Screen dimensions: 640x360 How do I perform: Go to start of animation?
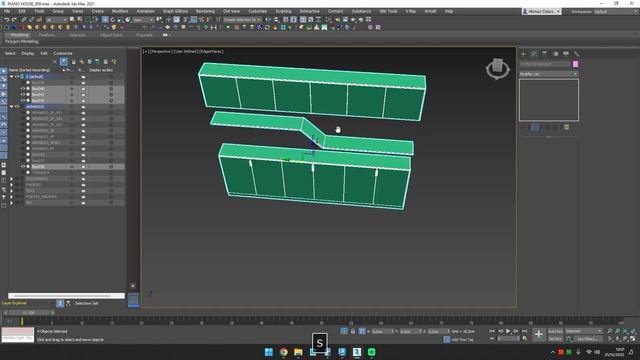492,331
